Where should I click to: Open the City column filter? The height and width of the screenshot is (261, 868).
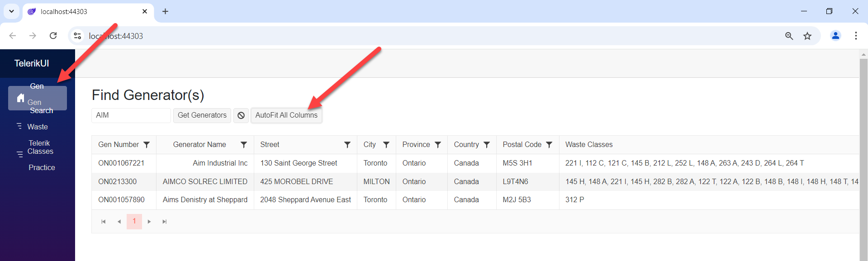point(386,145)
